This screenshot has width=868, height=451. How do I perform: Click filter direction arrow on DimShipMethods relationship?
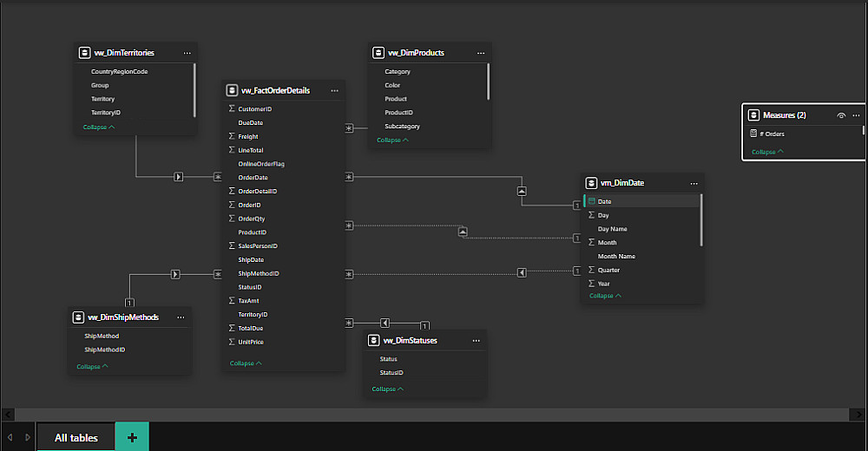pos(175,274)
